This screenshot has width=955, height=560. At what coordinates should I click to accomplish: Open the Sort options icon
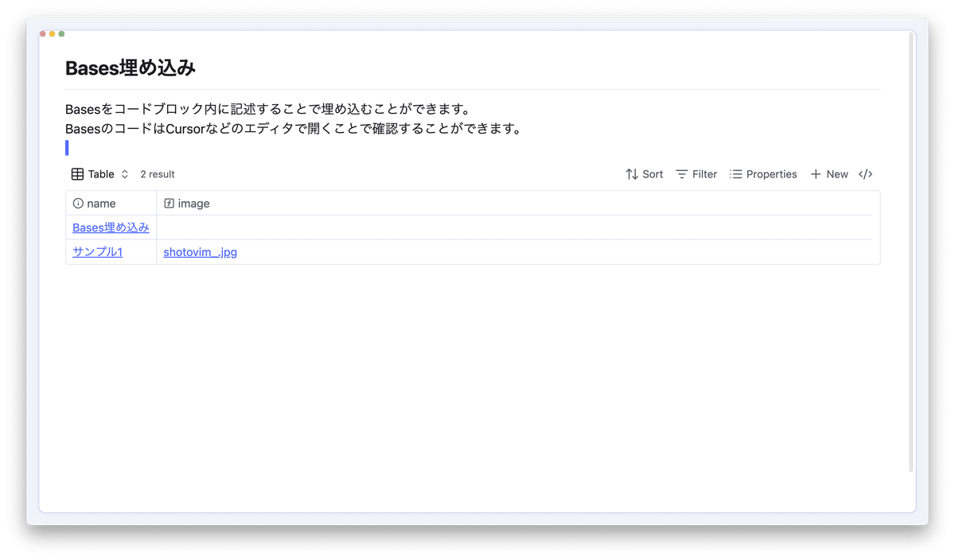tap(631, 173)
